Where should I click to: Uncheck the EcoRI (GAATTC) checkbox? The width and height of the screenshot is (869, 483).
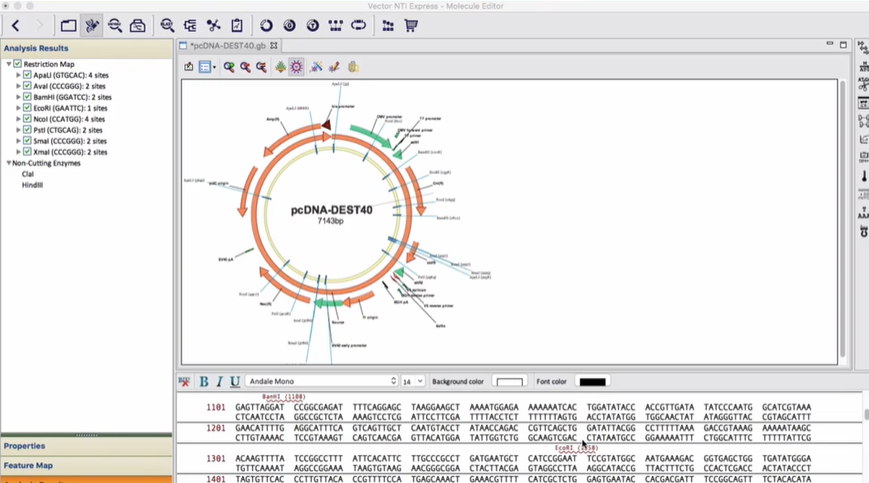27,108
